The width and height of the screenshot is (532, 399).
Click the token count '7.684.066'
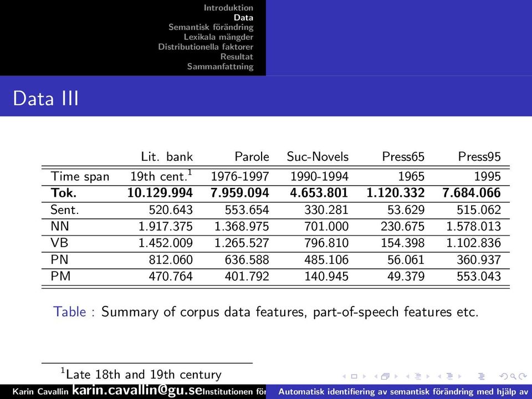472,193
